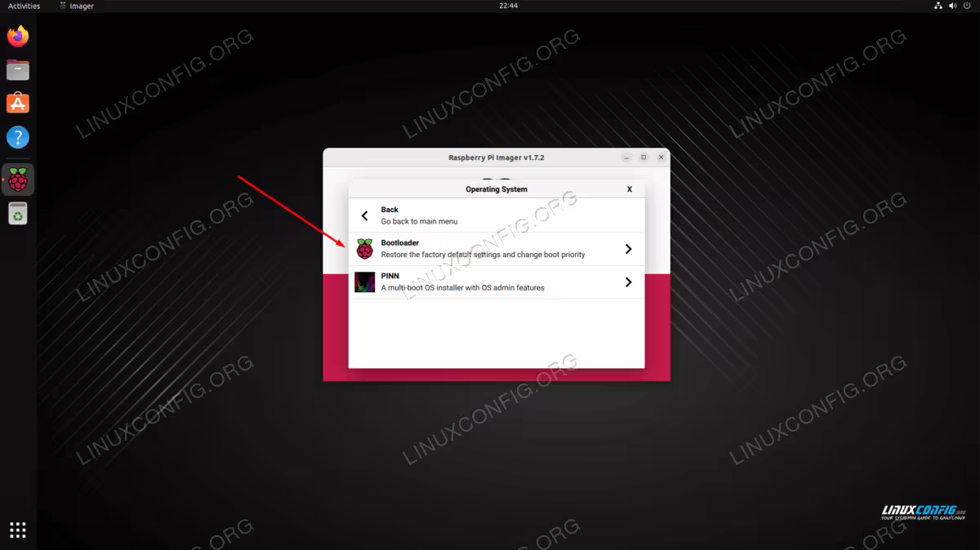Show Applications grid

(18, 530)
